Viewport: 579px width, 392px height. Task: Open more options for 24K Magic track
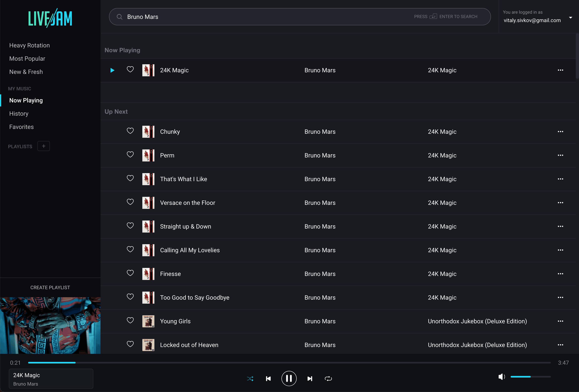pos(561,70)
